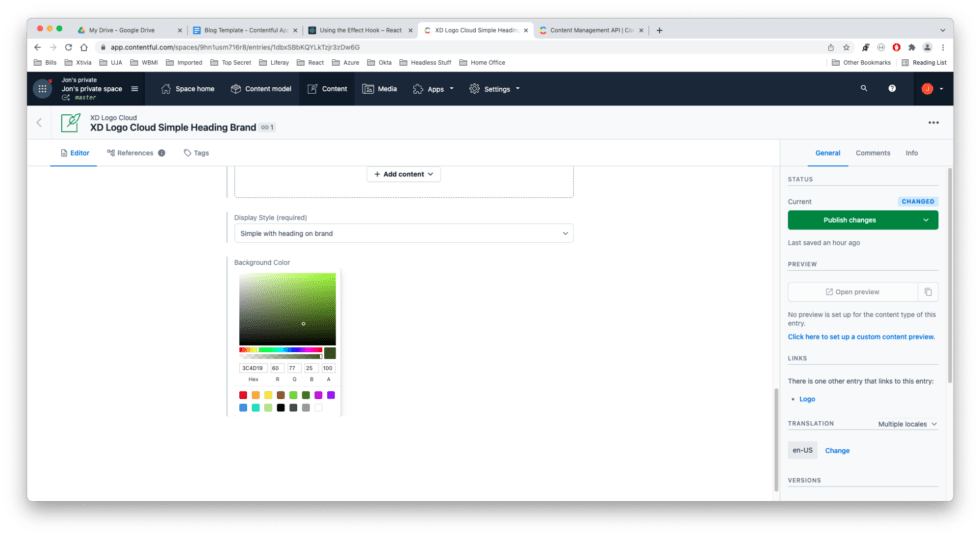
Task: Reload the page in the browser
Action: pos(68,48)
